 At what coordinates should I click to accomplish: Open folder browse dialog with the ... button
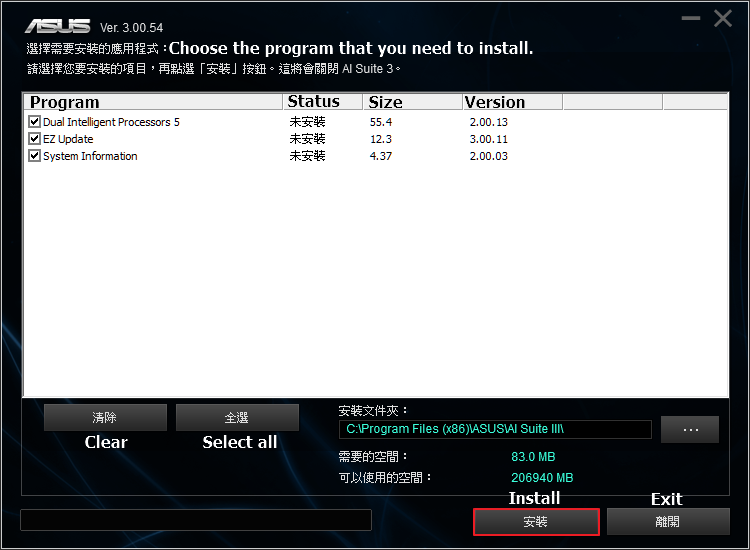click(690, 429)
